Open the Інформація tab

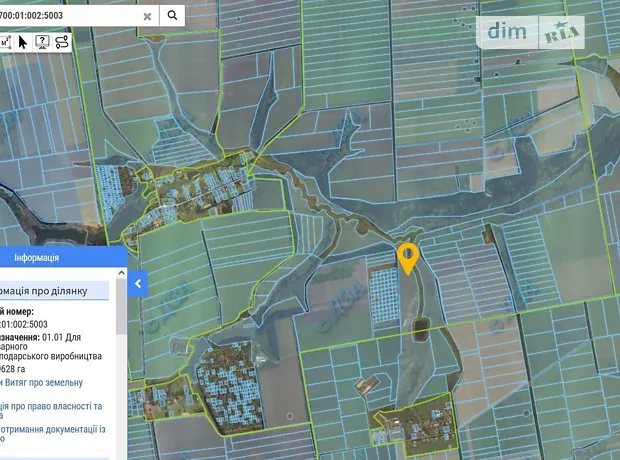tap(36, 257)
